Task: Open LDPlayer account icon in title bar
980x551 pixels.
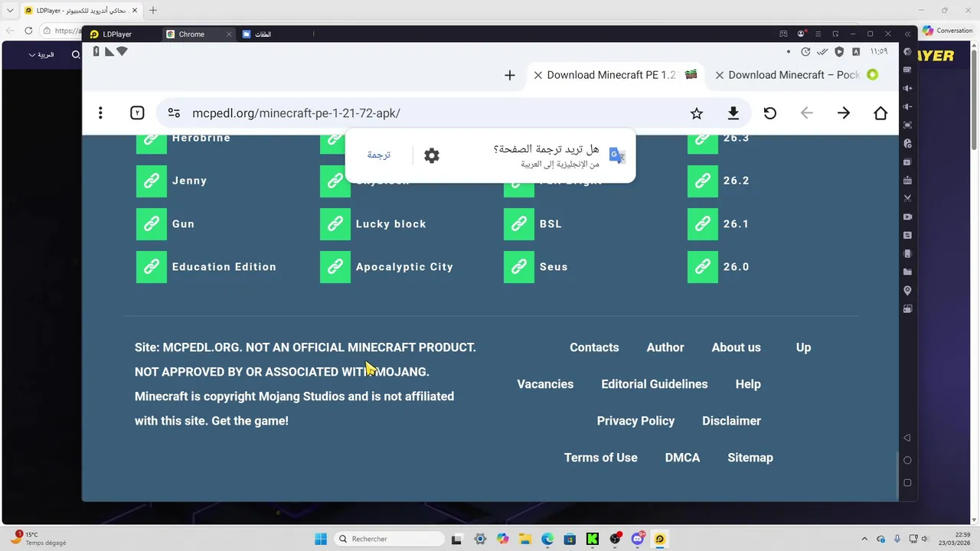Action: [801, 34]
